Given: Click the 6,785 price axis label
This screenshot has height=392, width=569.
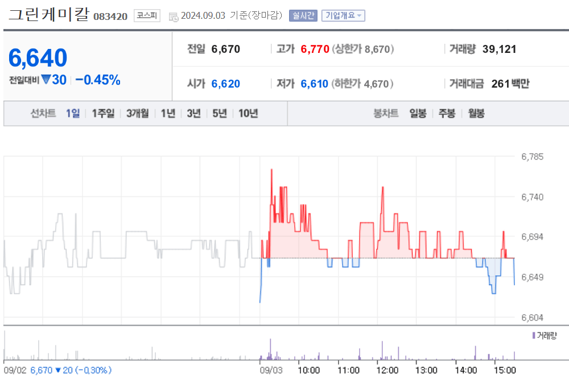Looking at the screenshot, I should pyautogui.click(x=533, y=157).
